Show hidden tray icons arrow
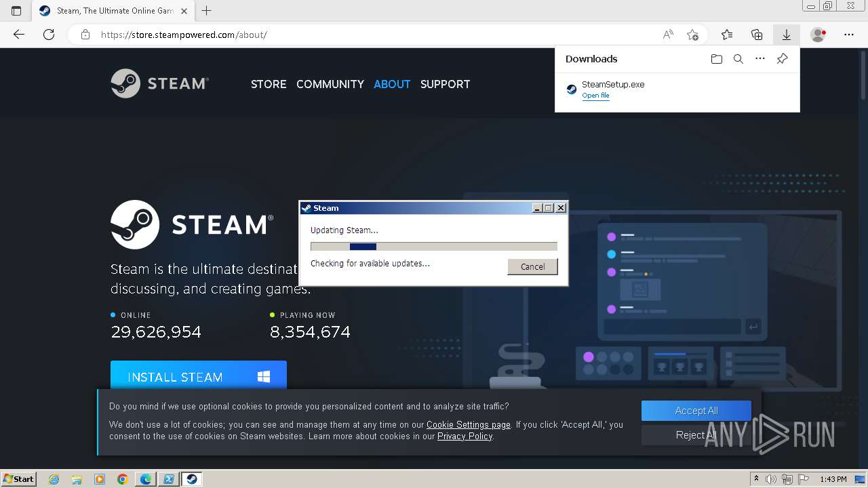Viewport: 868px width, 488px height. tap(756, 479)
